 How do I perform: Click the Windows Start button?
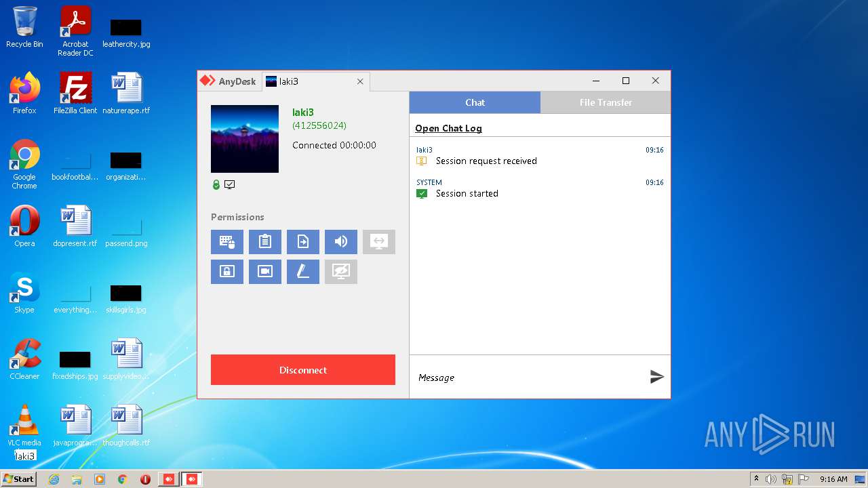(19, 479)
